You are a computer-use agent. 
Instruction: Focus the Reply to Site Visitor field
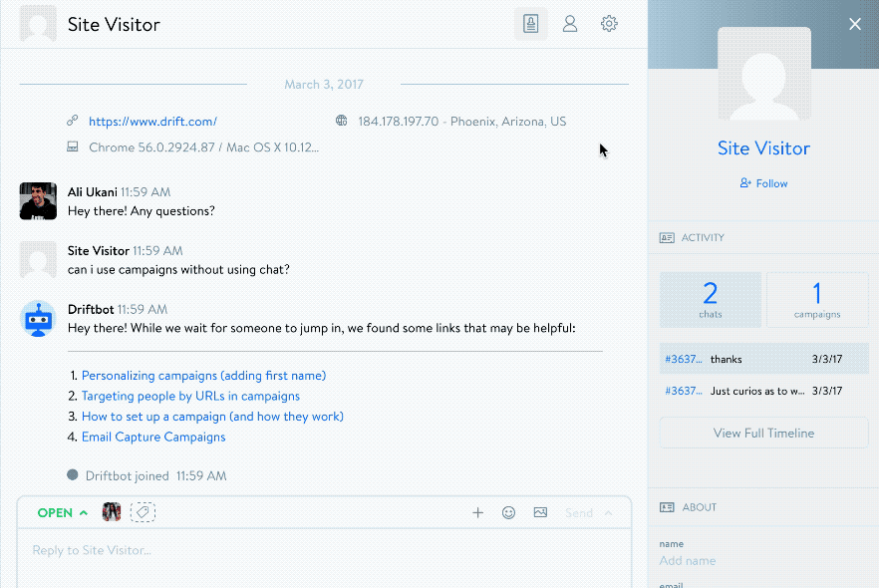[324, 558]
